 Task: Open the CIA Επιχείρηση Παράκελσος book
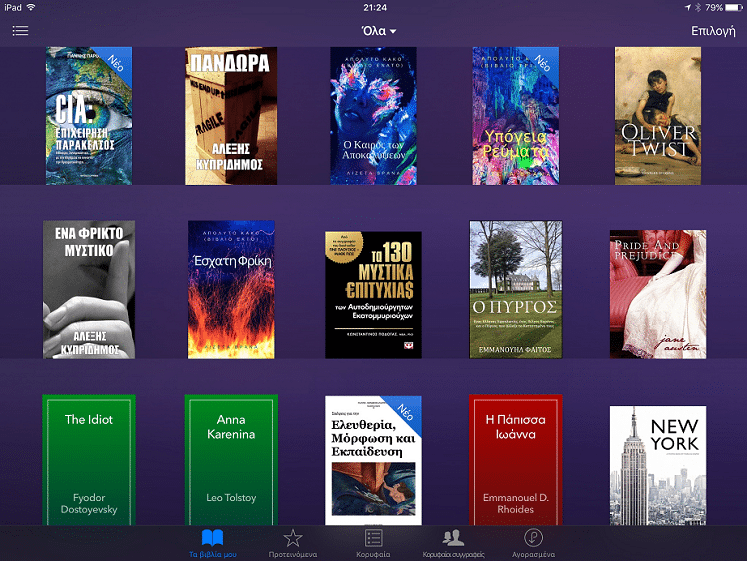pos(89,116)
